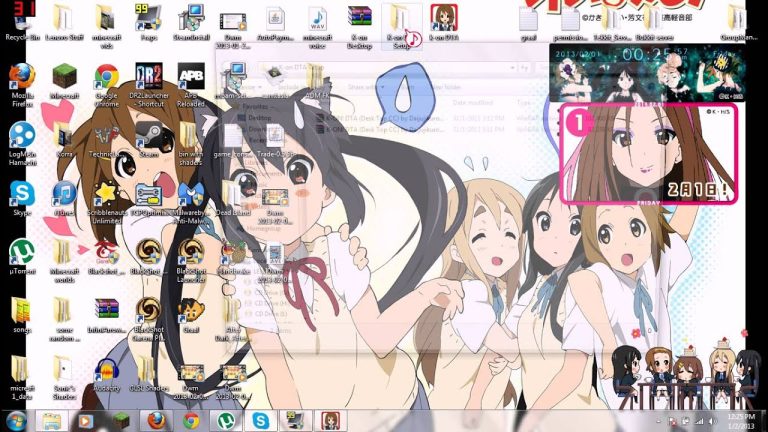The height and width of the screenshot is (432, 768).
Task: Open the bin with shaders folder
Action: pos(191,143)
